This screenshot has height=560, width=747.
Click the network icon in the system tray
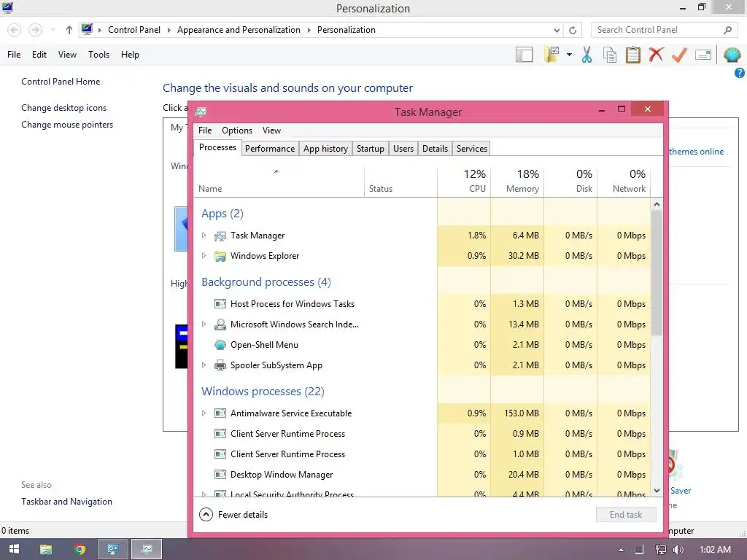[661, 550]
